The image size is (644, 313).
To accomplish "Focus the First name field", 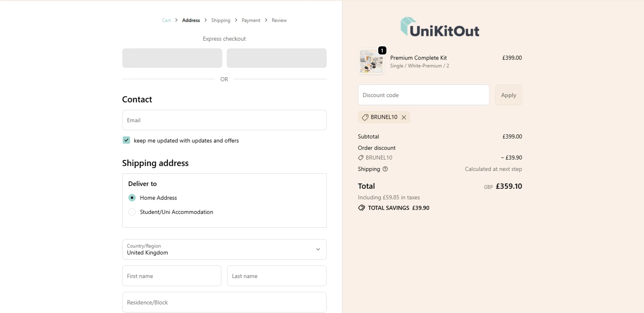I will pyautogui.click(x=172, y=276).
